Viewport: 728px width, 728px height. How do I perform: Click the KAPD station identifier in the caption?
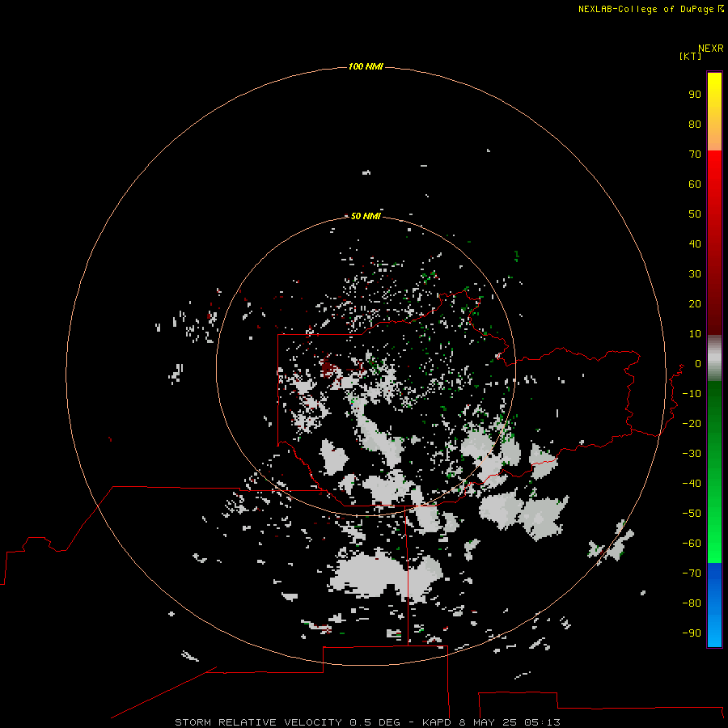click(x=437, y=722)
